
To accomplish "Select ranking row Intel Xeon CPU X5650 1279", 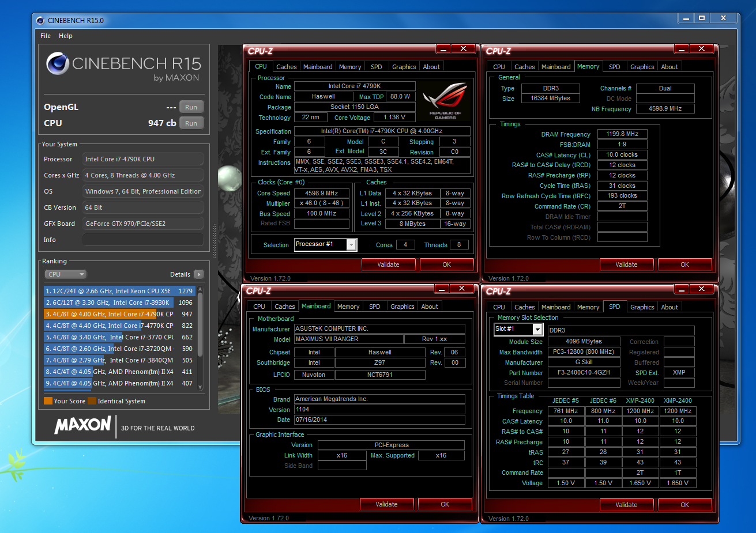I will click(120, 291).
